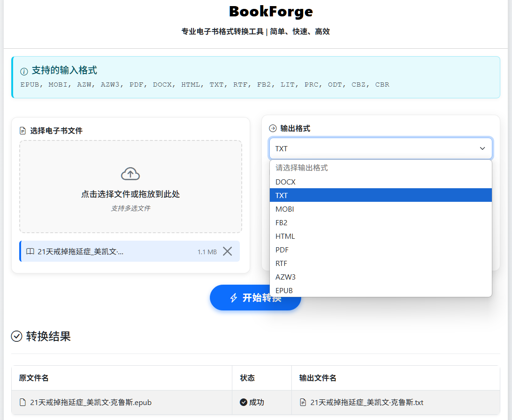Screen dimensions: 512x420
Task: Click the document icon beside 选择电子书文件
Action: 22,131
